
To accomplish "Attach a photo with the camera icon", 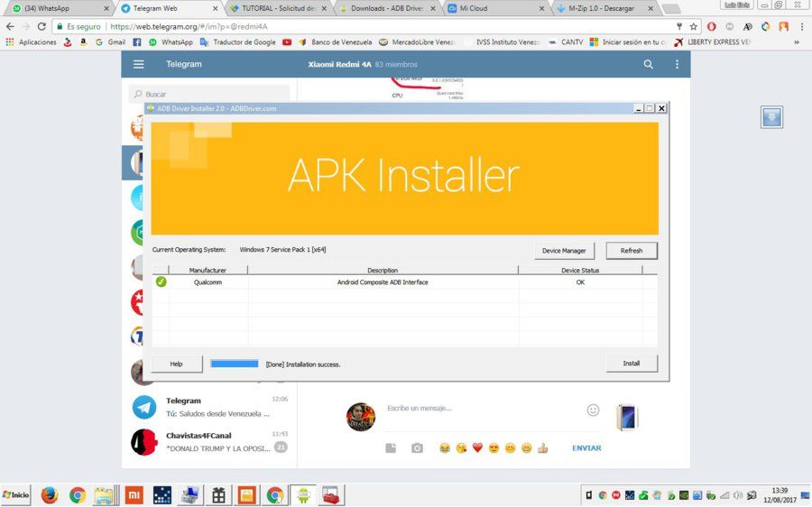I will pos(417,448).
